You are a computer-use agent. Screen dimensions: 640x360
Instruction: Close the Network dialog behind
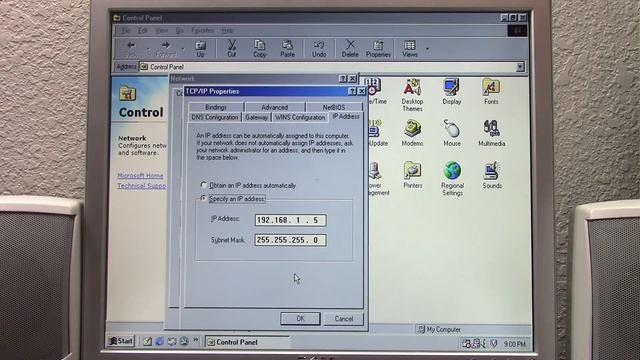click(353, 78)
